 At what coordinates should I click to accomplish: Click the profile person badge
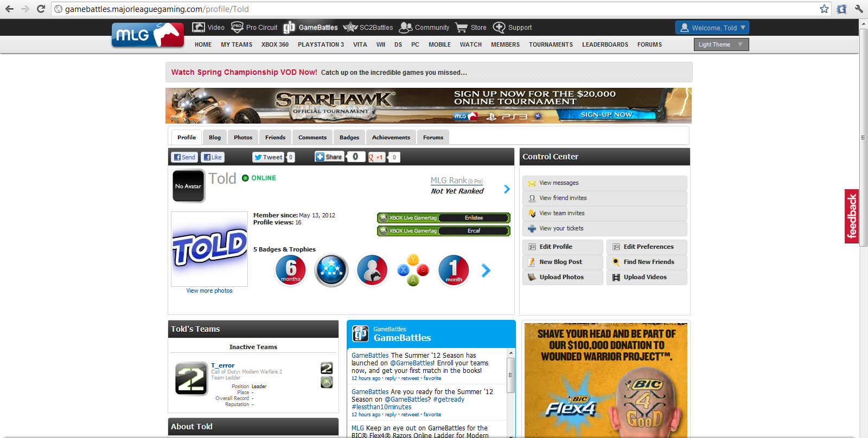click(x=372, y=270)
